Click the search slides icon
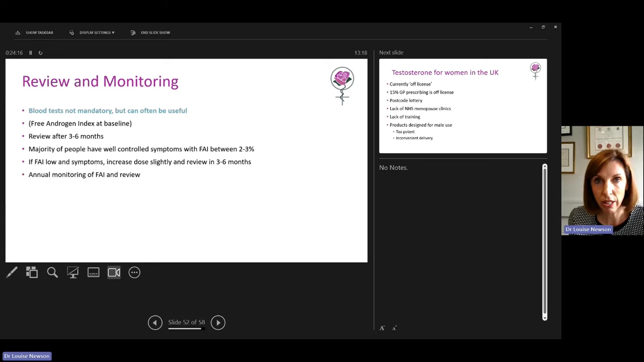644x362 pixels. click(52, 272)
